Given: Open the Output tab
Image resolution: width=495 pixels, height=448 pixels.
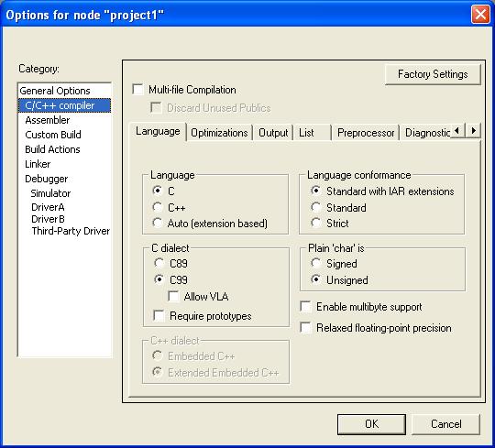Looking at the screenshot, I should coord(273,133).
